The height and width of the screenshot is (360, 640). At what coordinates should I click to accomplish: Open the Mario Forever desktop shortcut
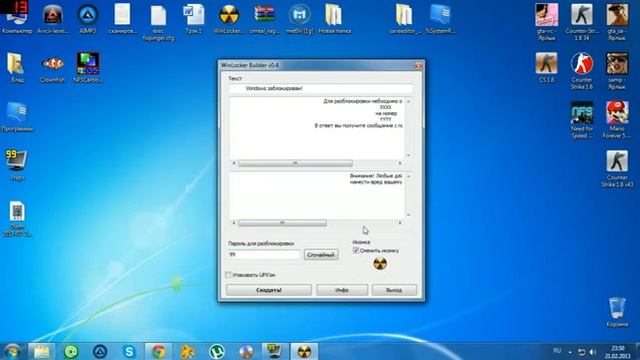coord(617,120)
